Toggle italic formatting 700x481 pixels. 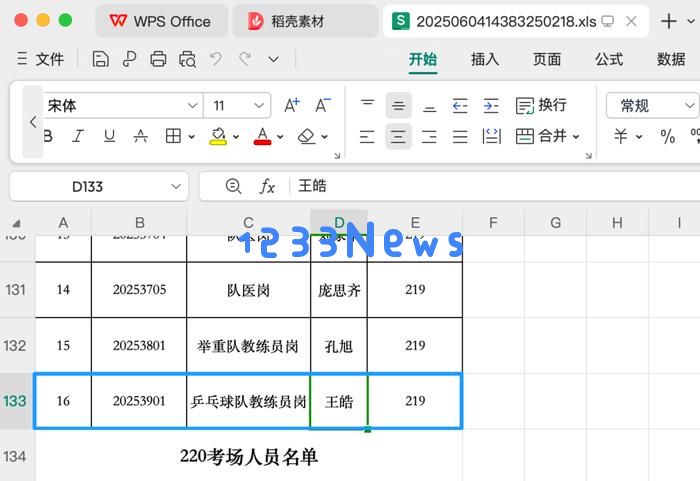(x=78, y=136)
